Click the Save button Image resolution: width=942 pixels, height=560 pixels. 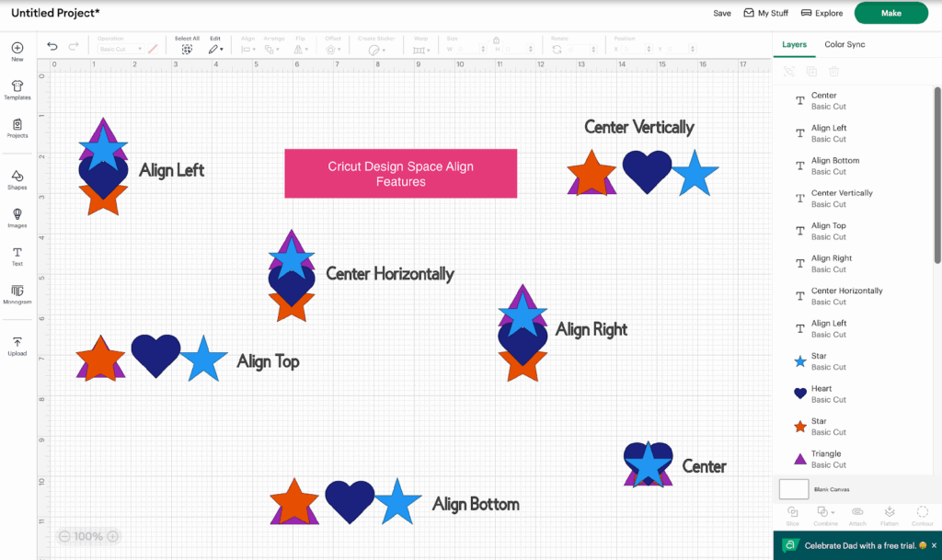coord(722,13)
